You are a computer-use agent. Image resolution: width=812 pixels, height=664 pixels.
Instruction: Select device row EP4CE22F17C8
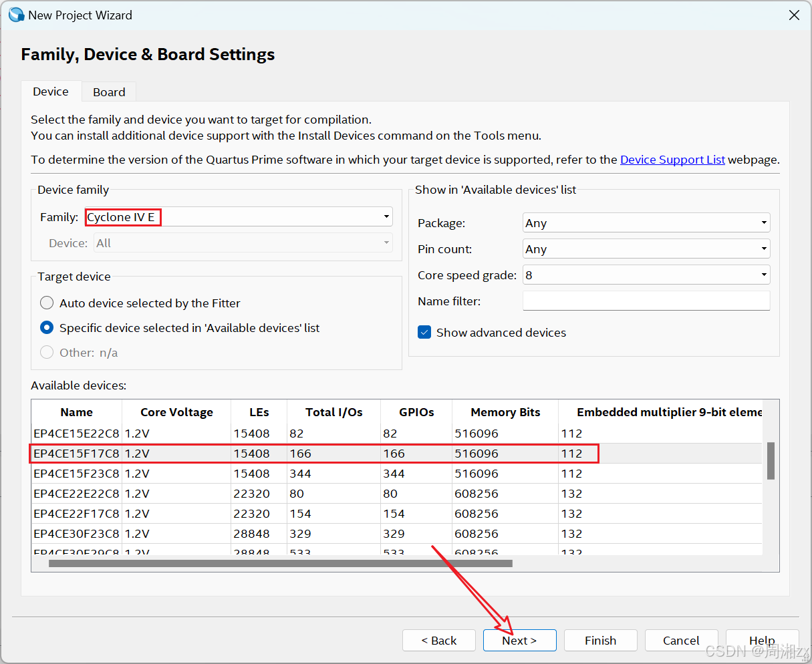(397, 514)
